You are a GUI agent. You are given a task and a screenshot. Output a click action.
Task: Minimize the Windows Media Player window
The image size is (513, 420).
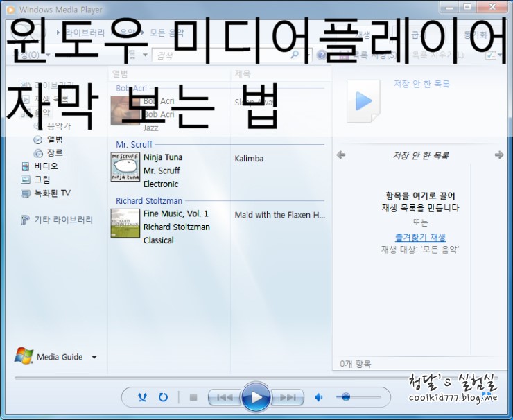coord(450,6)
